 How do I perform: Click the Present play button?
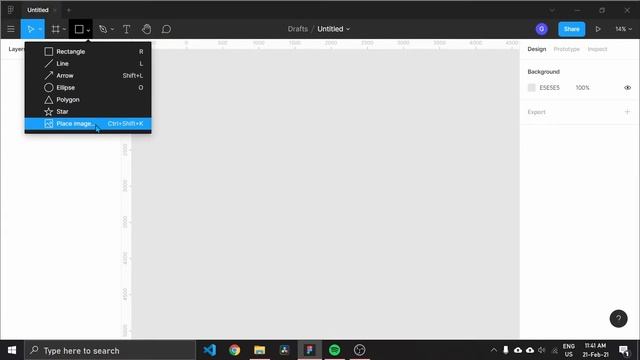(598, 29)
